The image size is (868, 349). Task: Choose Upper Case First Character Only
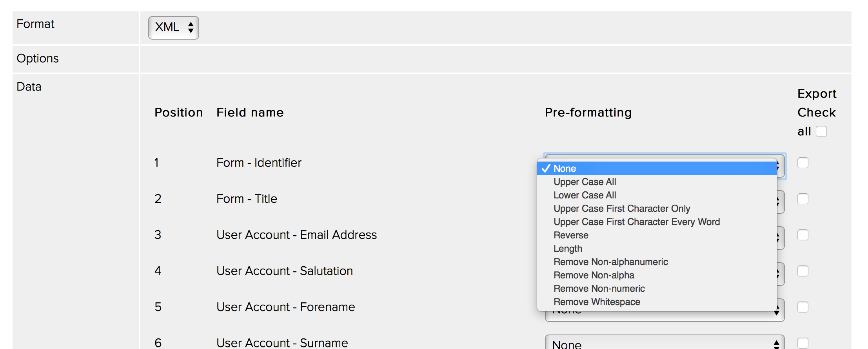pos(621,209)
